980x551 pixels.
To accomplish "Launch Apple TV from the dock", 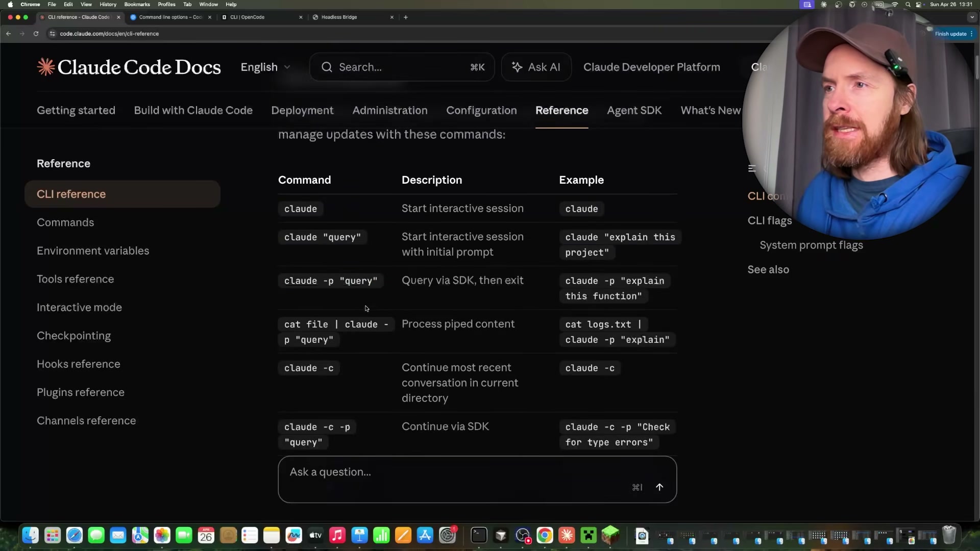I will (316, 535).
